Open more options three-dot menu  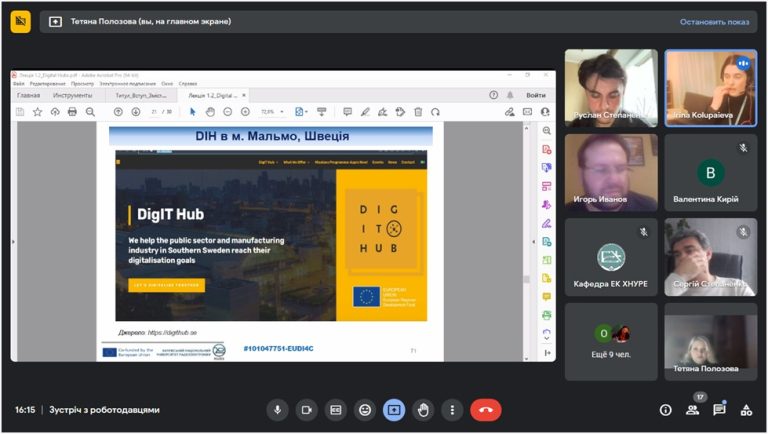[452, 410]
